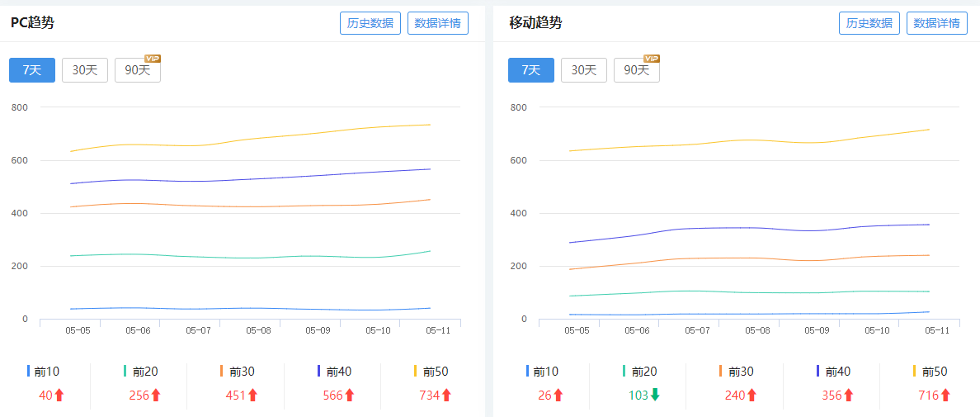This screenshot has width=980, height=417.
Task: Click the 05-08 date marker on PC chart
Action: pos(257,330)
